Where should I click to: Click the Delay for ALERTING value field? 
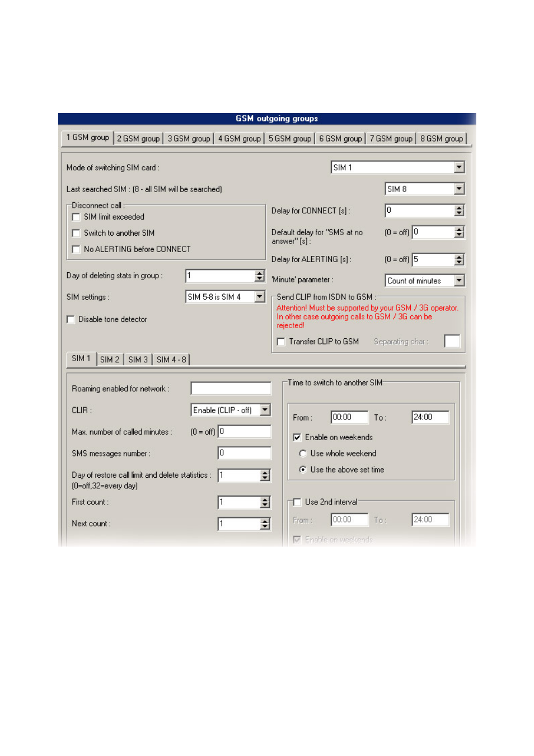[433, 259]
